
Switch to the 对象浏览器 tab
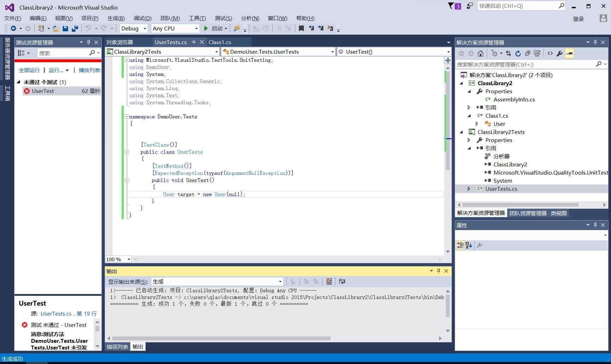point(120,42)
